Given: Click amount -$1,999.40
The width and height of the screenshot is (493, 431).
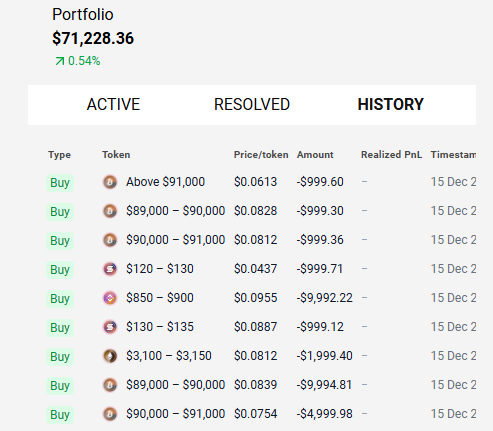Looking at the screenshot, I should click(325, 356).
